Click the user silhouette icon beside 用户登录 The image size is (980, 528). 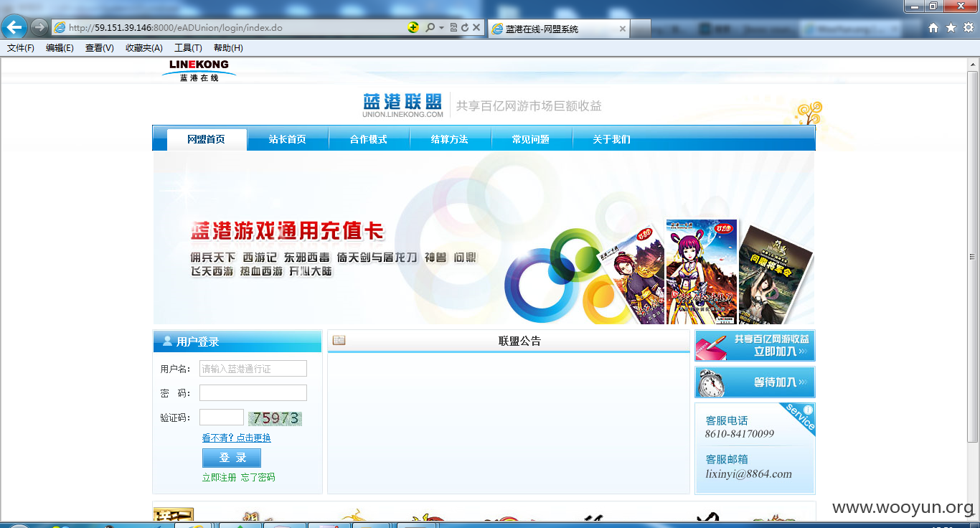click(167, 341)
